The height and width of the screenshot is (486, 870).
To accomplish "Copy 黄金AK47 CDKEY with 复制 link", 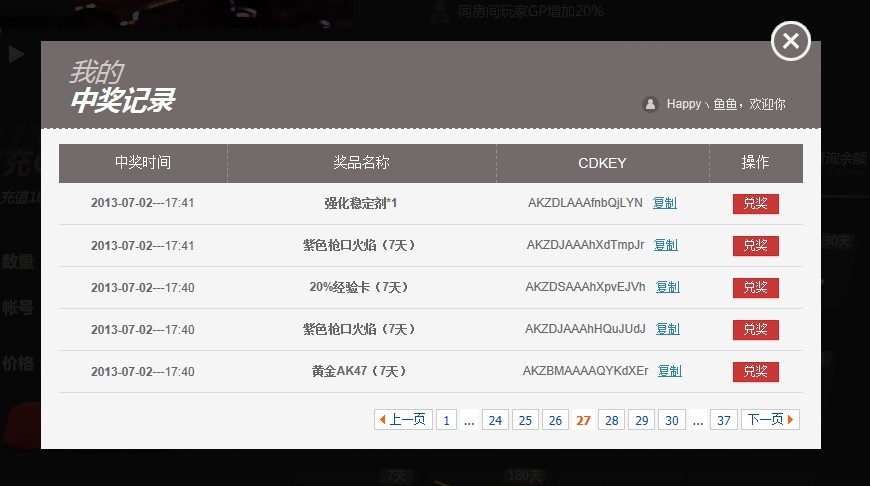I will pos(669,371).
